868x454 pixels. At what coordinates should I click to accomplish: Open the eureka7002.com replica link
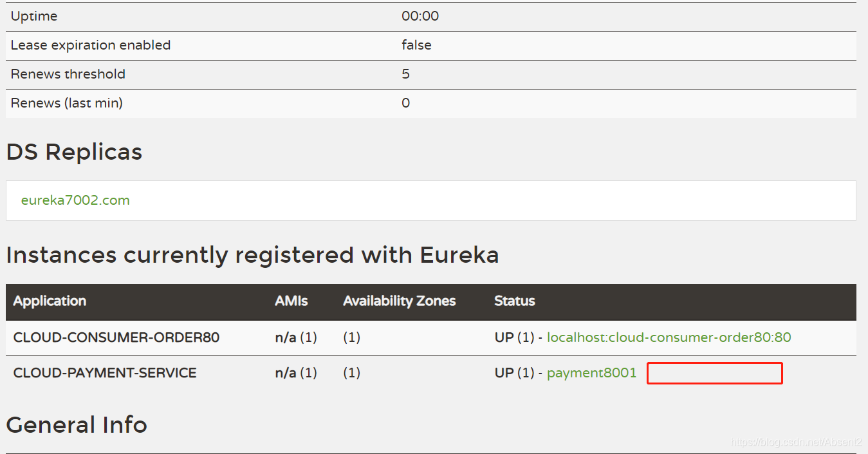[x=75, y=200]
